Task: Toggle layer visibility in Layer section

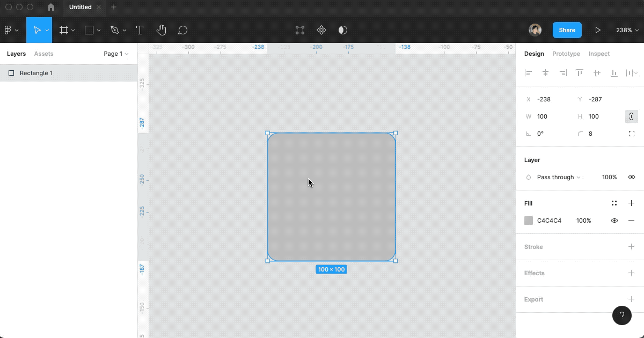Action: pyautogui.click(x=632, y=177)
